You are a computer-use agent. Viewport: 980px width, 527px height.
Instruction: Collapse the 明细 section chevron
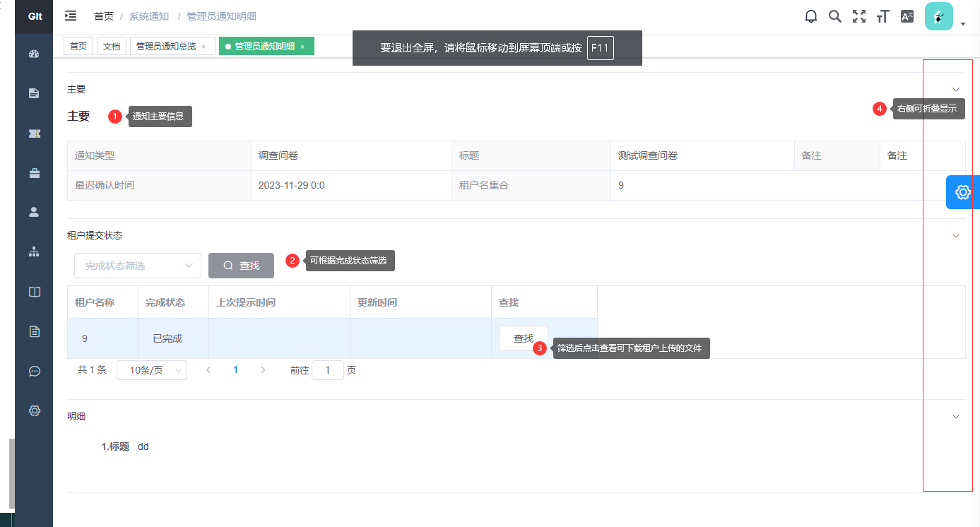(x=955, y=416)
